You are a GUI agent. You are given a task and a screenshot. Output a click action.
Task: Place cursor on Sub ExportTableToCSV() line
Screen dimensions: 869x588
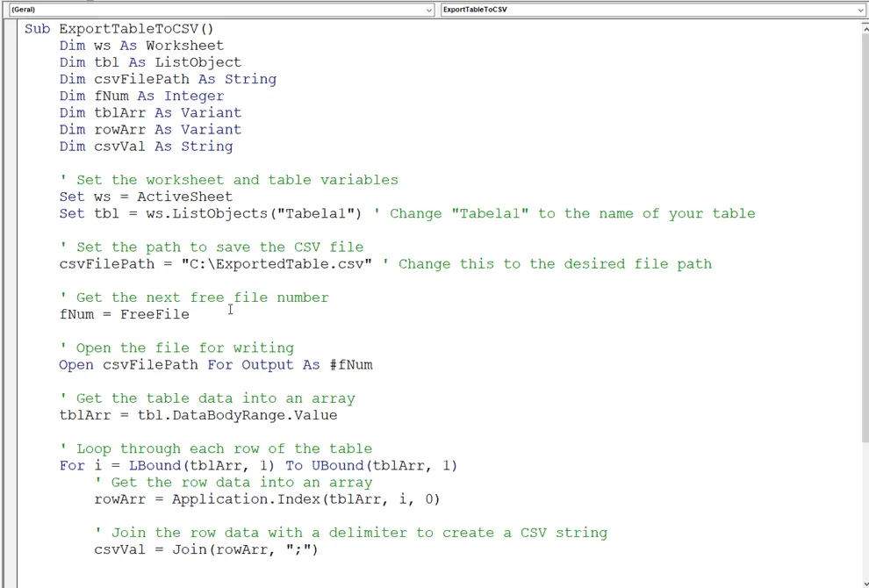(119, 29)
